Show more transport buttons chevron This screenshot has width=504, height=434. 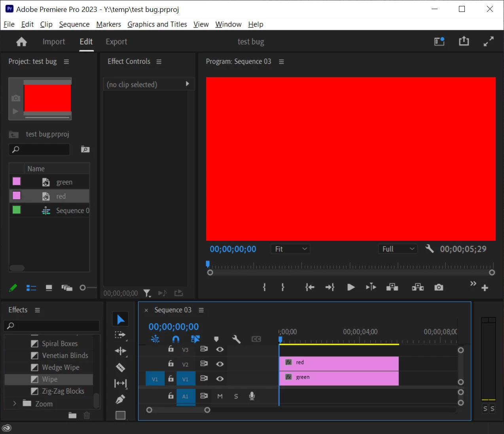(x=473, y=283)
